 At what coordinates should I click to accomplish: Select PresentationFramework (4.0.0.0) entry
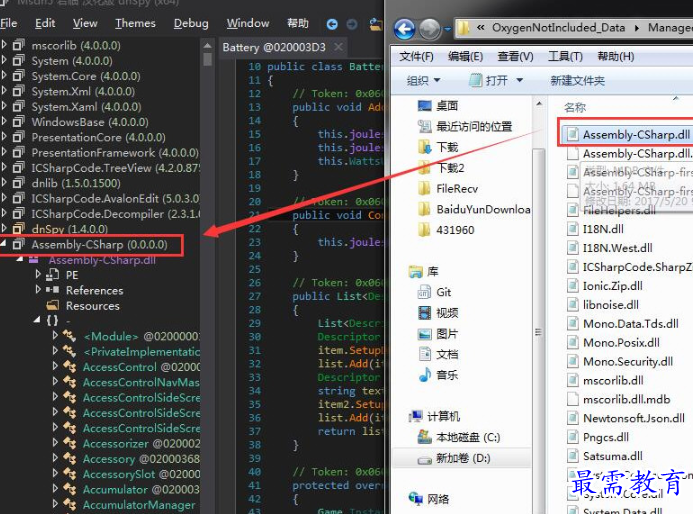(x=115, y=152)
